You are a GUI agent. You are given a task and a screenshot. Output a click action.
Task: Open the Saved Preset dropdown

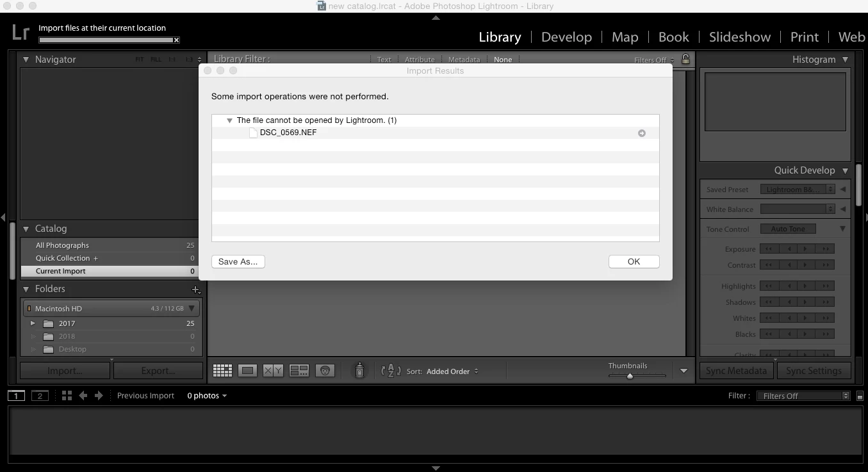(798, 190)
